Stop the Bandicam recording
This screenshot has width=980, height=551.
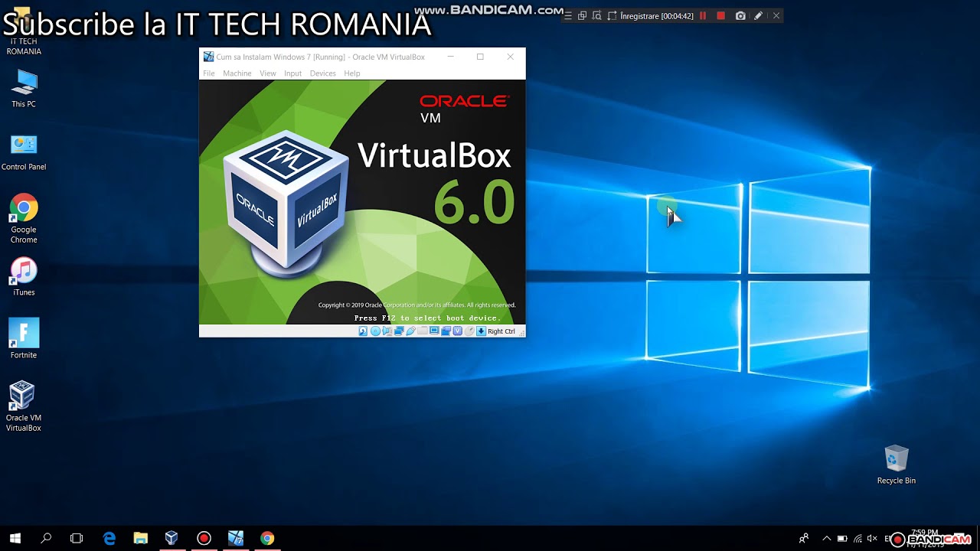coord(720,16)
